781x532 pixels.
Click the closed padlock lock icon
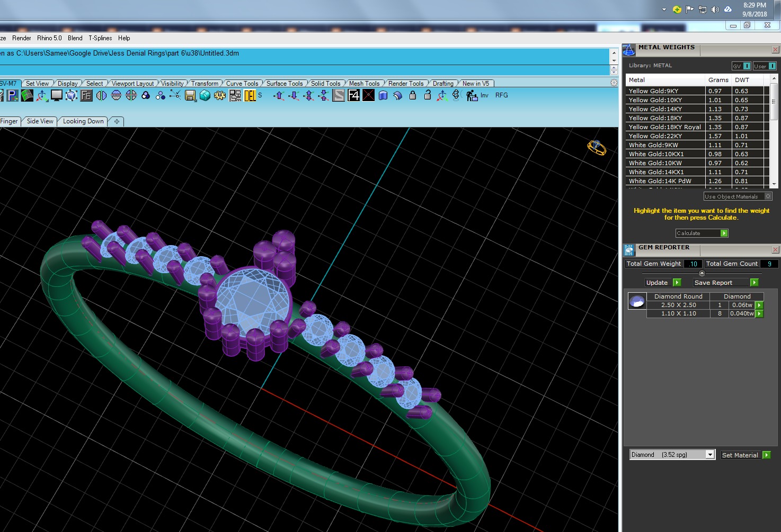click(413, 95)
